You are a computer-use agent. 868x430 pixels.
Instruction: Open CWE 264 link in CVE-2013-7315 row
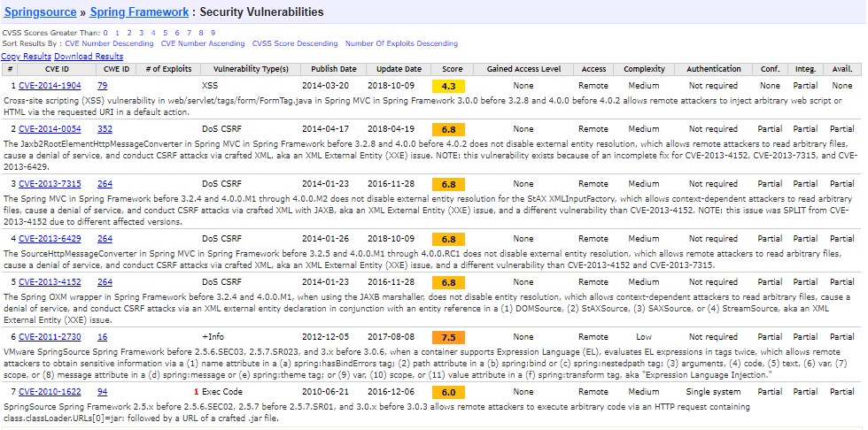pos(105,183)
